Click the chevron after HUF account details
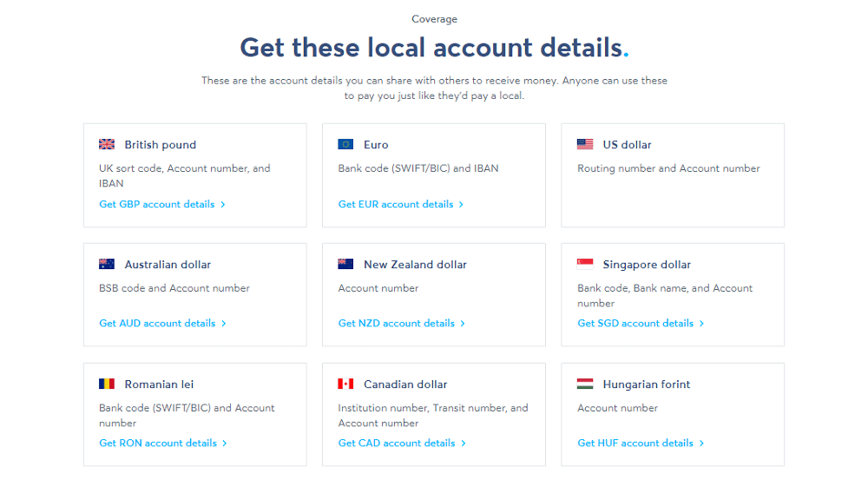 click(701, 443)
